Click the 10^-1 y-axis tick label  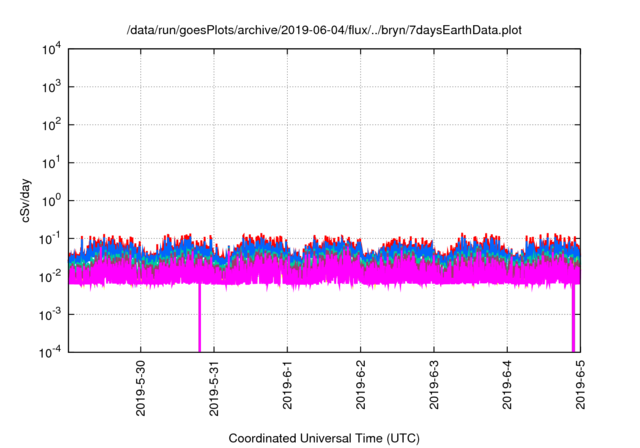point(50,239)
